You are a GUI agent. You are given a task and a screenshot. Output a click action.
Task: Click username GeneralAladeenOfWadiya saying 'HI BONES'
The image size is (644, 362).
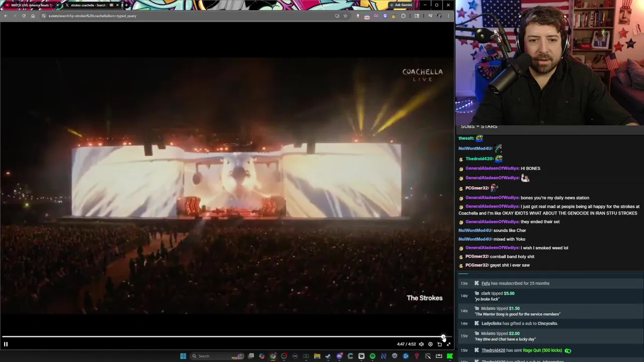point(492,168)
